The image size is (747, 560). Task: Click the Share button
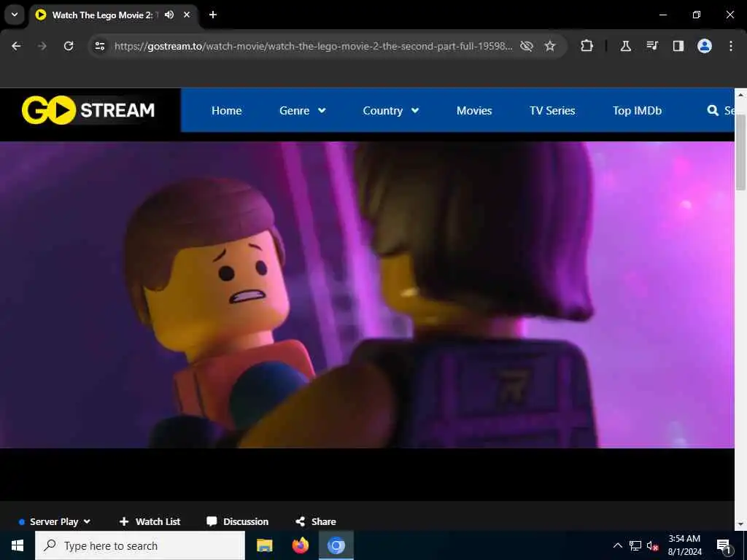[x=315, y=521]
